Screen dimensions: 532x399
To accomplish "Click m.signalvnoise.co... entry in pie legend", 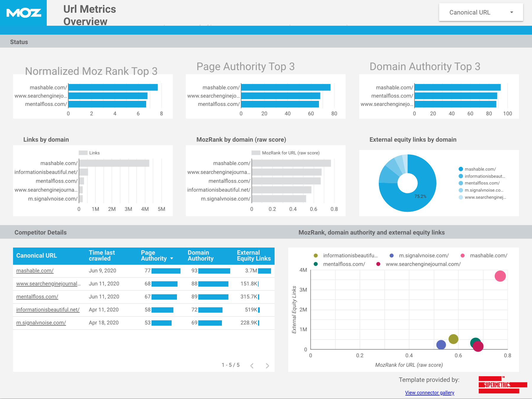I will pyautogui.click(x=481, y=190).
